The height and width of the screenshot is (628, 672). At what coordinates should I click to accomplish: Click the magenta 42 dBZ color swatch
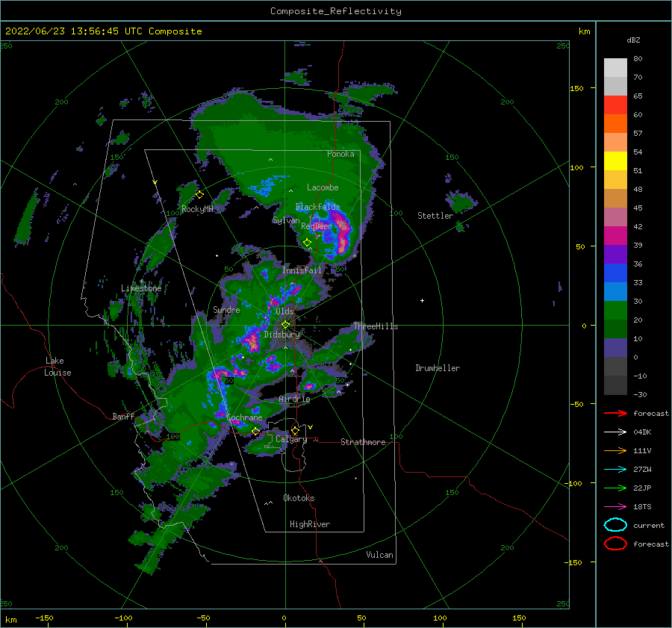[x=615, y=235]
